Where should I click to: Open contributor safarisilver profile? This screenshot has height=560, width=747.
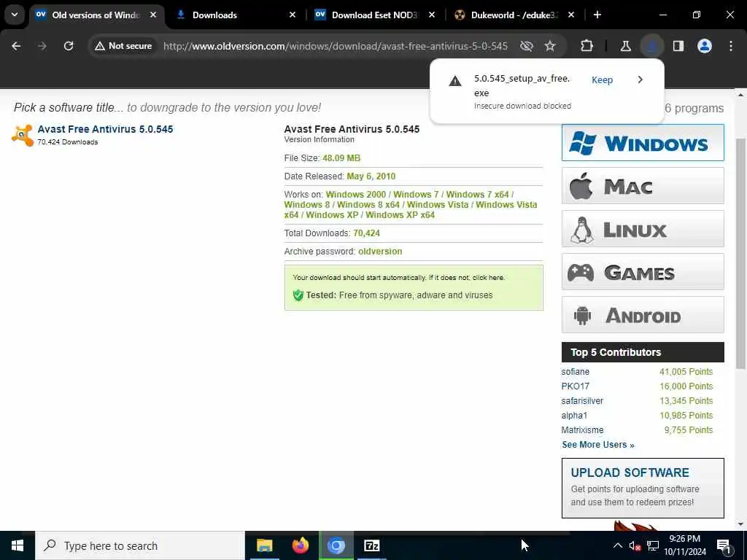point(582,401)
